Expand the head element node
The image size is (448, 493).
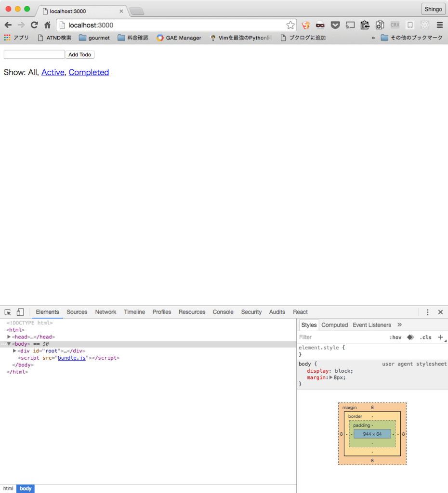tap(9, 337)
